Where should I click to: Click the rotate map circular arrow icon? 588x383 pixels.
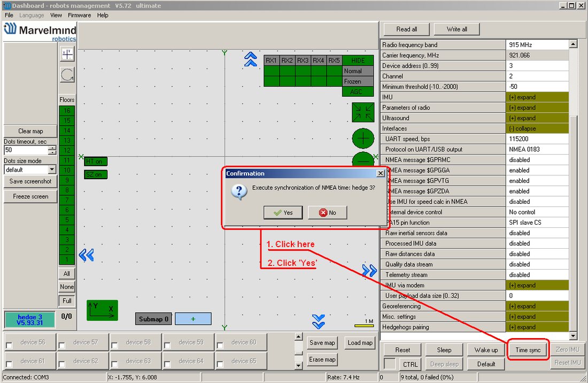pyautogui.click(x=67, y=75)
